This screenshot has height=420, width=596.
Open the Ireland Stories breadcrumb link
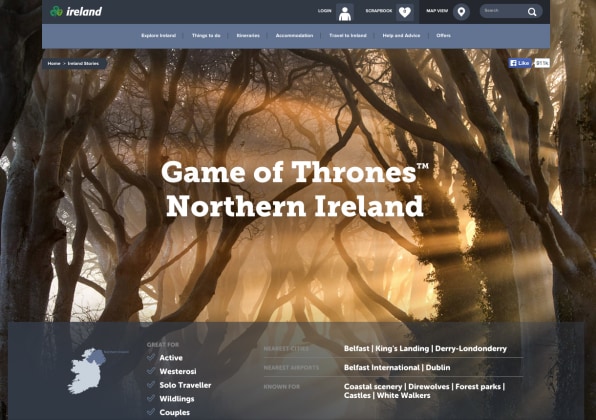tap(83, 63)
